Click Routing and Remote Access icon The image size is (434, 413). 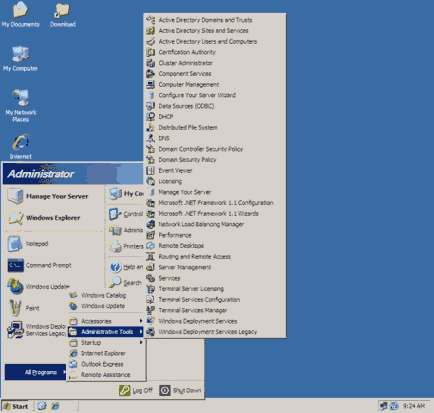pyautogui.click(x=151, y=257)
